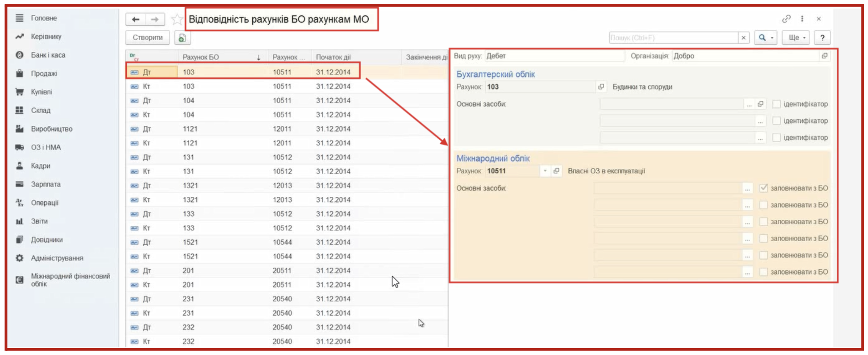Viewport: 868px width, 355px height.
Task: Click the Банк і каса icon
Action: click(19, 55)
